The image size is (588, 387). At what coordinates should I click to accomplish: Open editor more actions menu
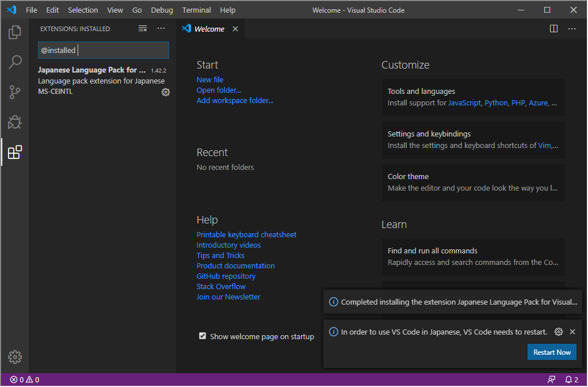[571, 29]
